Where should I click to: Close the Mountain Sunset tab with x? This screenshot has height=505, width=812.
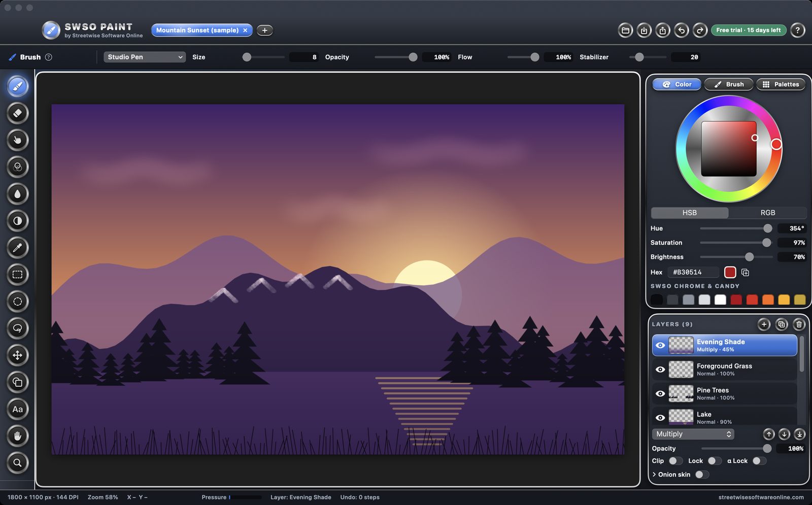coord(245,30)
